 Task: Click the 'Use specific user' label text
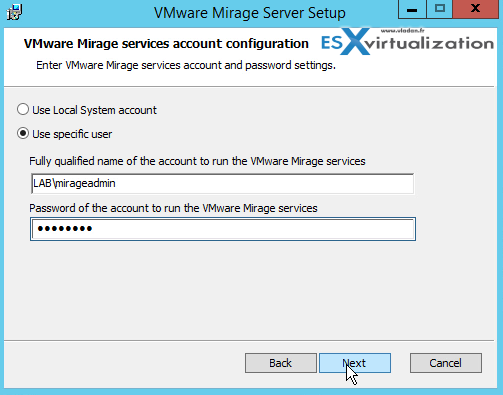tap(72, 134)
